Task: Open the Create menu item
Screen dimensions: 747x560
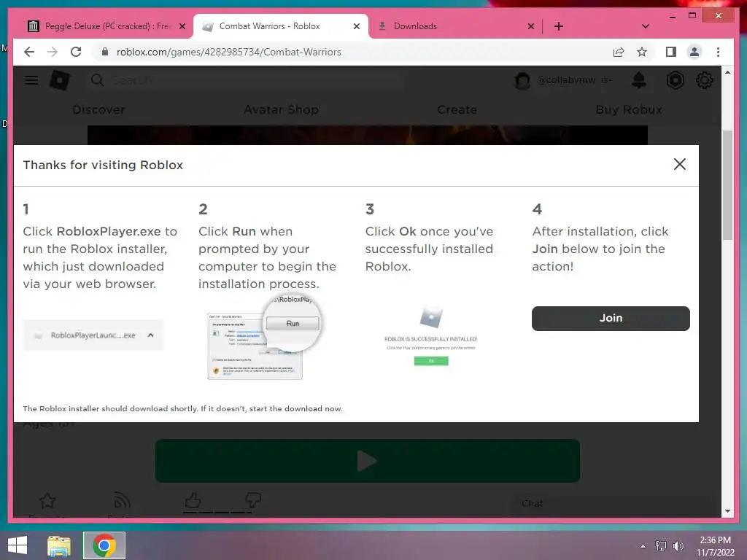Action: point(457,109)
